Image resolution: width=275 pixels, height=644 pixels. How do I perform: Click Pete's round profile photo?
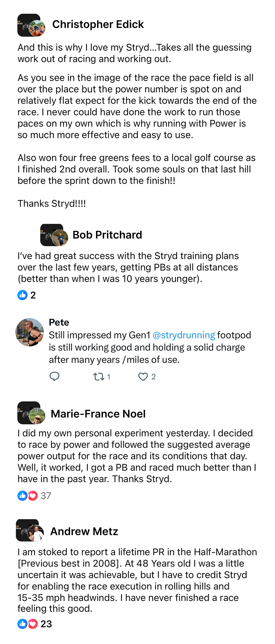pos(30,332)
